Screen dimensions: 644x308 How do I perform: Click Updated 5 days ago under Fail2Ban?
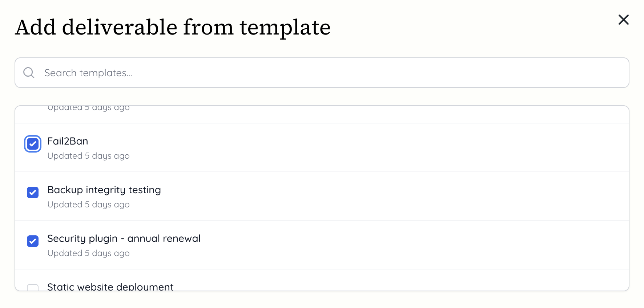coord(88,156)
